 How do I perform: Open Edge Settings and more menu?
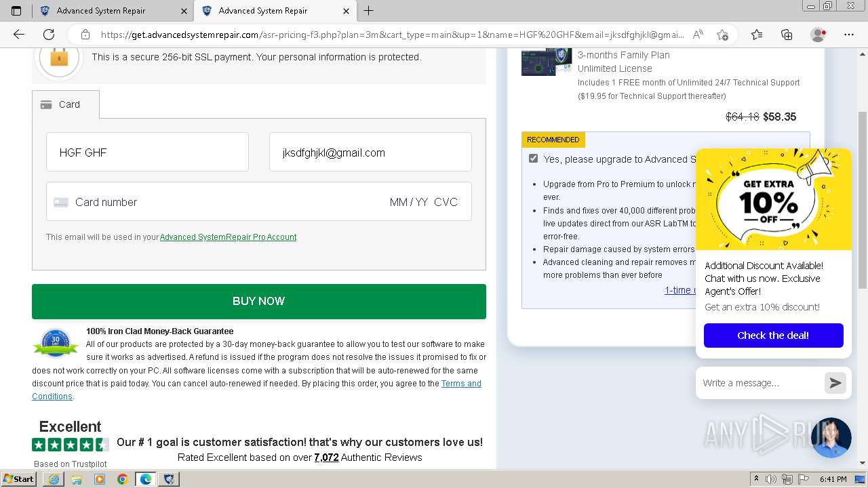click(848, 35)
